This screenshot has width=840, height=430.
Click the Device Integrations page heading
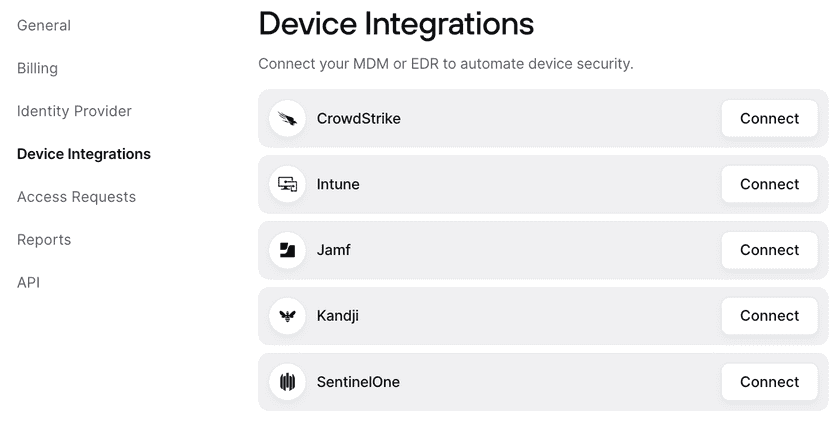(396, 24)
